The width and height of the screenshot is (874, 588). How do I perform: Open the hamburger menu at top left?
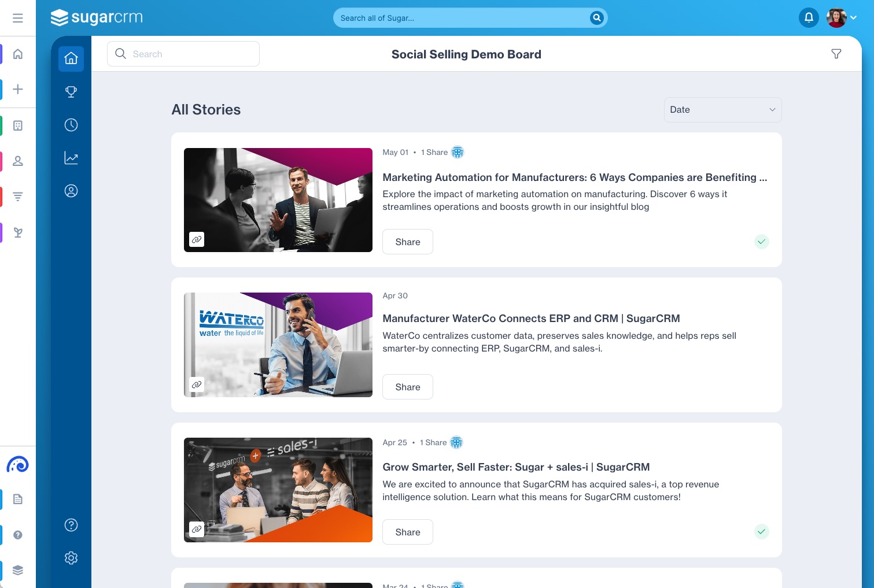[x=18, y=18]
